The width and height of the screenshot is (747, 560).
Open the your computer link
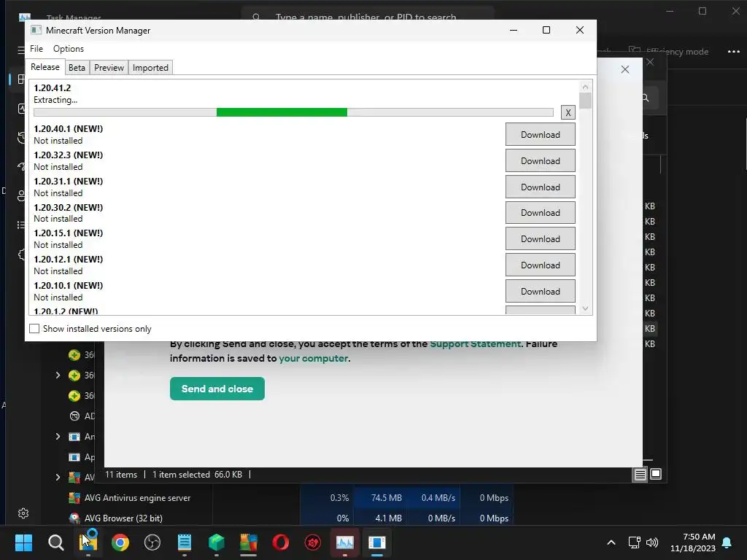point(314,358)
